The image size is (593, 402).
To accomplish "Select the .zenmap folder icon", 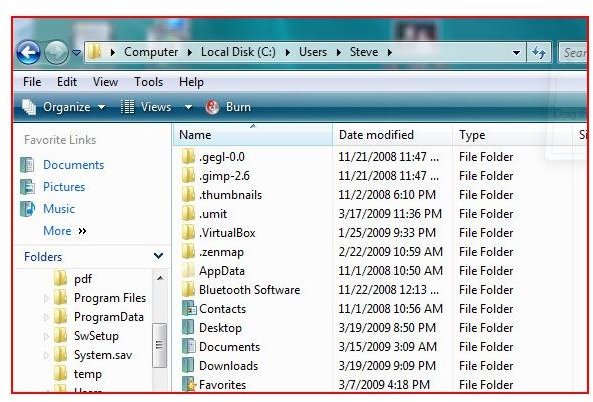I will (188, 251).
